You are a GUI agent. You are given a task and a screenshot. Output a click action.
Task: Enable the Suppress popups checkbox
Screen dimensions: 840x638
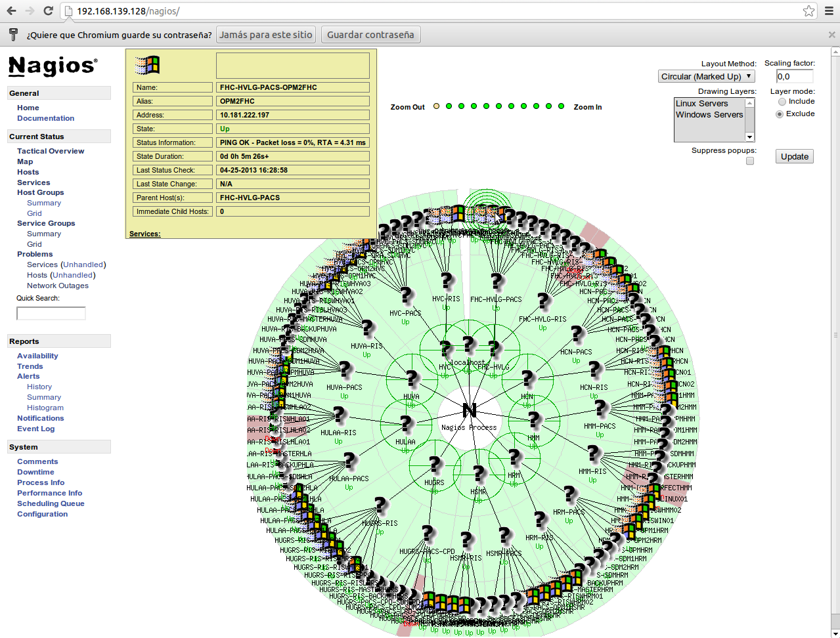coord(749,160)
